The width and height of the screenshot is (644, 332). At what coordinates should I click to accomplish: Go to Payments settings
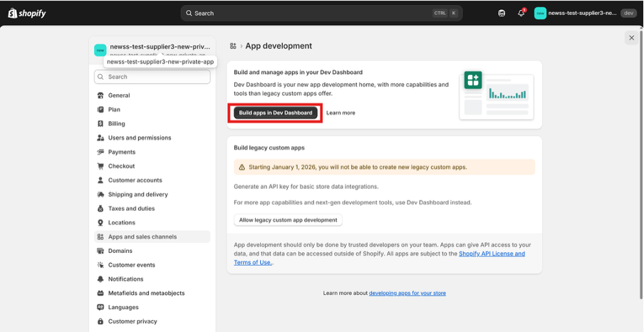121,152
